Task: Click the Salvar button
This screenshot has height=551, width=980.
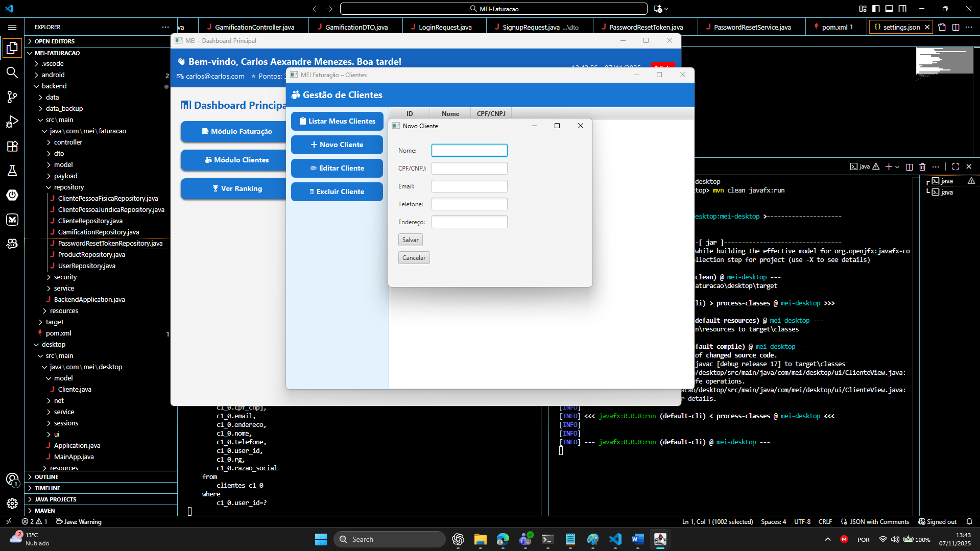Action: [x=410, y=240]
